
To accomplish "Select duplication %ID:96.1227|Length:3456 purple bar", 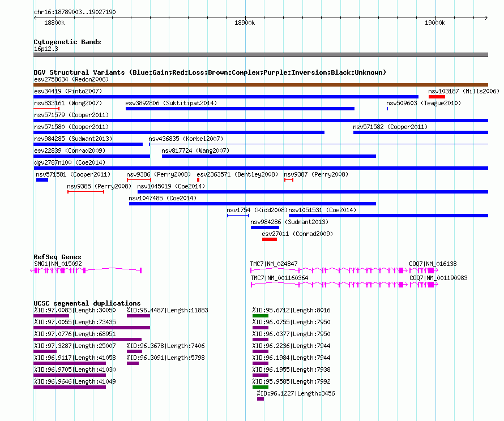I will click(260, 399).
